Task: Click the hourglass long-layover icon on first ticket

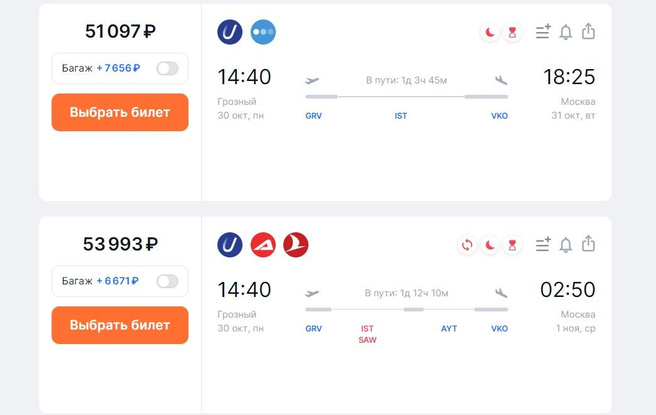Action: coord(513,32)
